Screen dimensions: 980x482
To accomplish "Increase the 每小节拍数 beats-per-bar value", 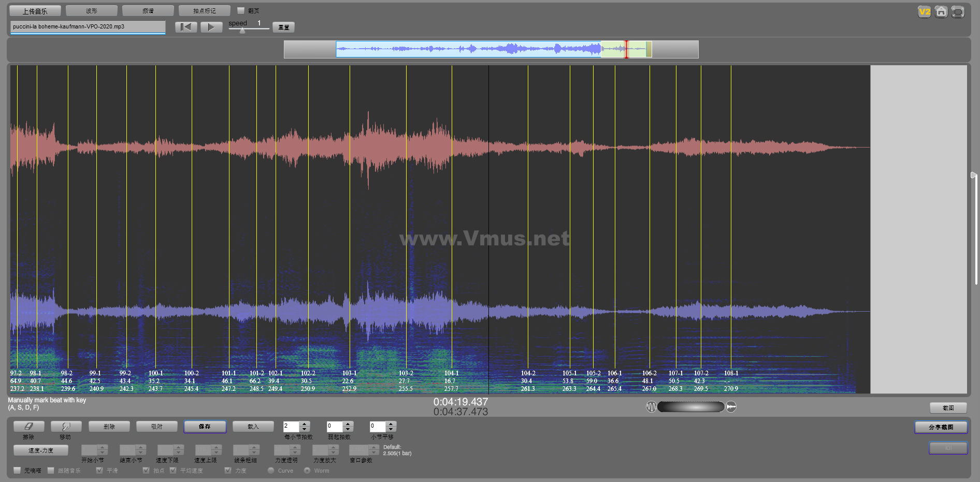I will click(305, 423).
